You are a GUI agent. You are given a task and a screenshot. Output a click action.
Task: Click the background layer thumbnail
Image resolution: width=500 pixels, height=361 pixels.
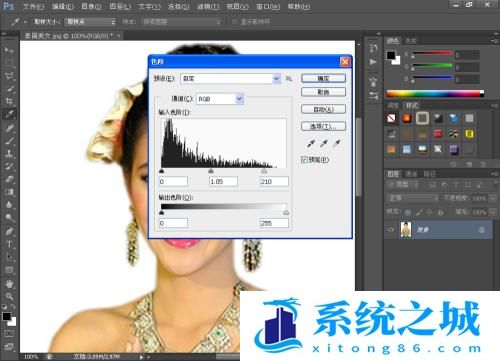click(x=406, y=229)
